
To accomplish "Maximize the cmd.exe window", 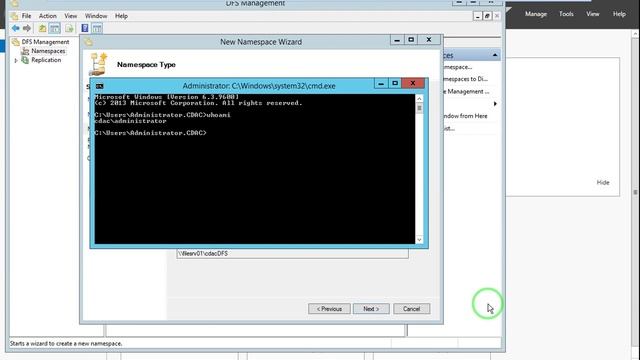I will [x=395, y=83].
